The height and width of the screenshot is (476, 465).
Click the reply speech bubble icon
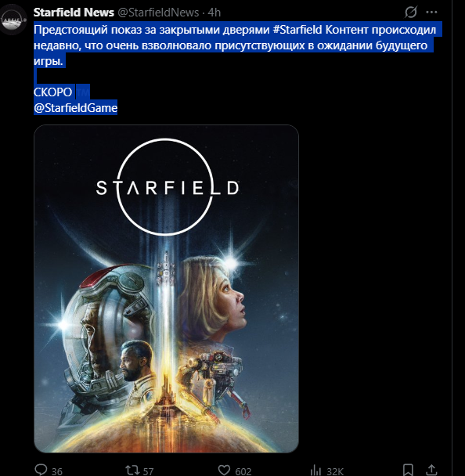[x=41, y=469]
